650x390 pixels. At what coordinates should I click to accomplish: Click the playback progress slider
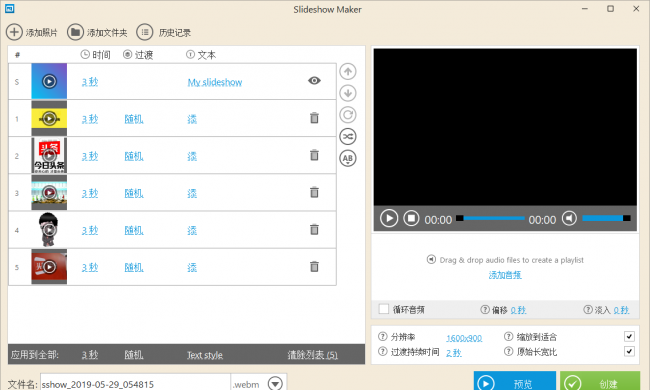(x=490, y=218)
